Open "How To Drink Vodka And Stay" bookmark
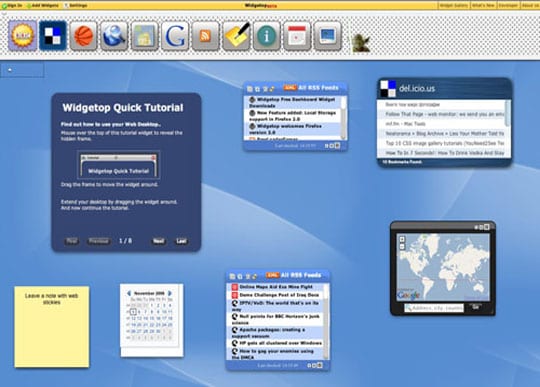The width and height of the screenshot is (540, 387). click(442, 153)
